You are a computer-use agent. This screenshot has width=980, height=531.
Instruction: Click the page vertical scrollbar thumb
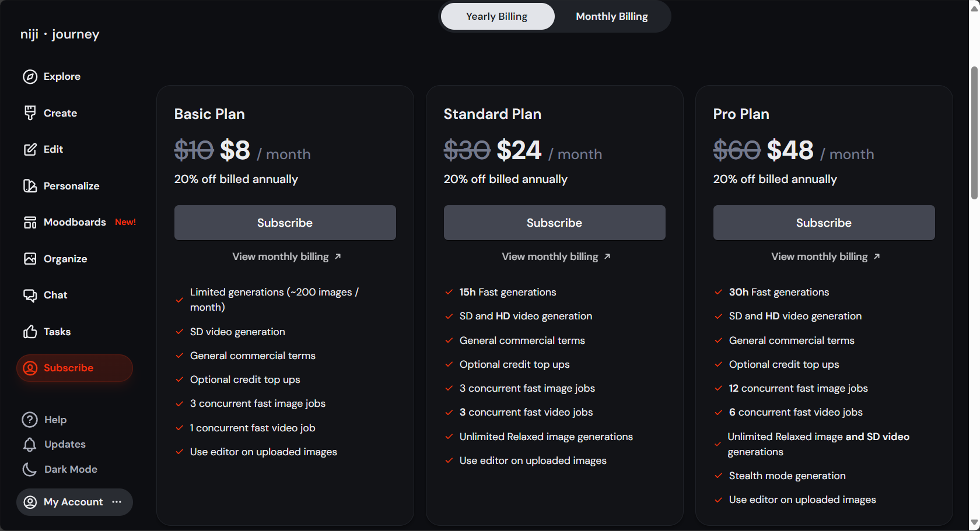tap(974, 133)
